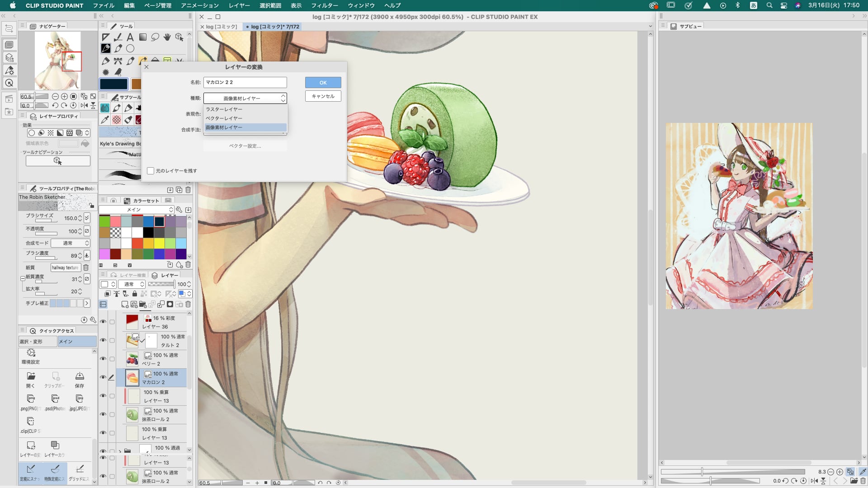Hide the タルト 2 layer eye icon
Viewport: 868px width, 488px height.
tap(103, 341)
